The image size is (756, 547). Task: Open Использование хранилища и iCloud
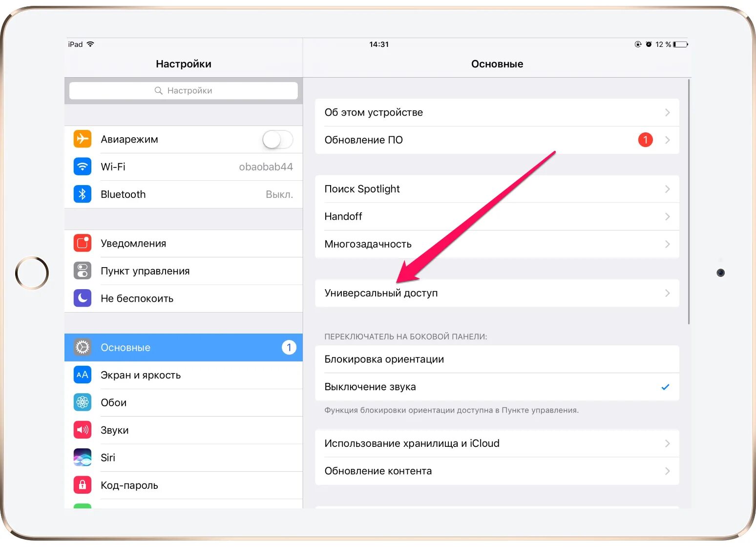(497, 443)
